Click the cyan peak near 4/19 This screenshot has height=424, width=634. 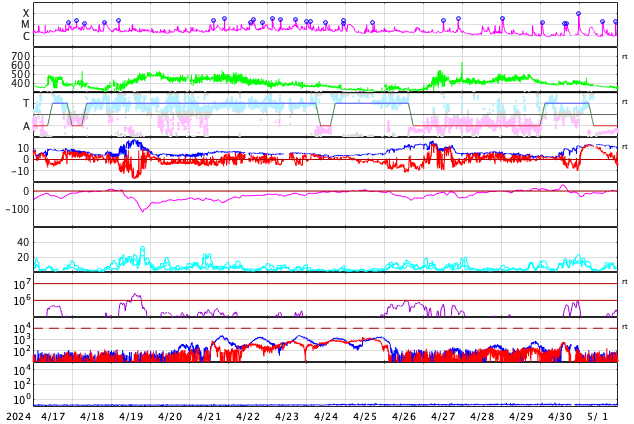[x=142, y=249]
